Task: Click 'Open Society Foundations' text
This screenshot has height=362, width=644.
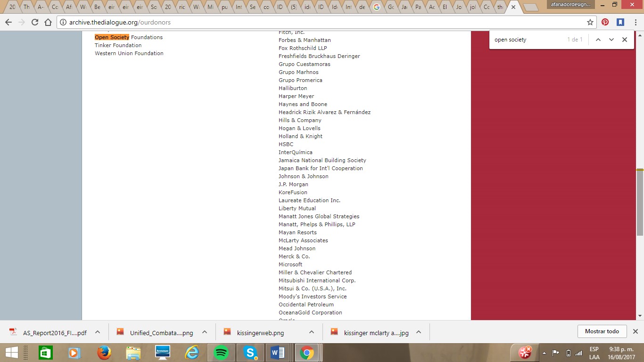Action: (x=129, y=37)
